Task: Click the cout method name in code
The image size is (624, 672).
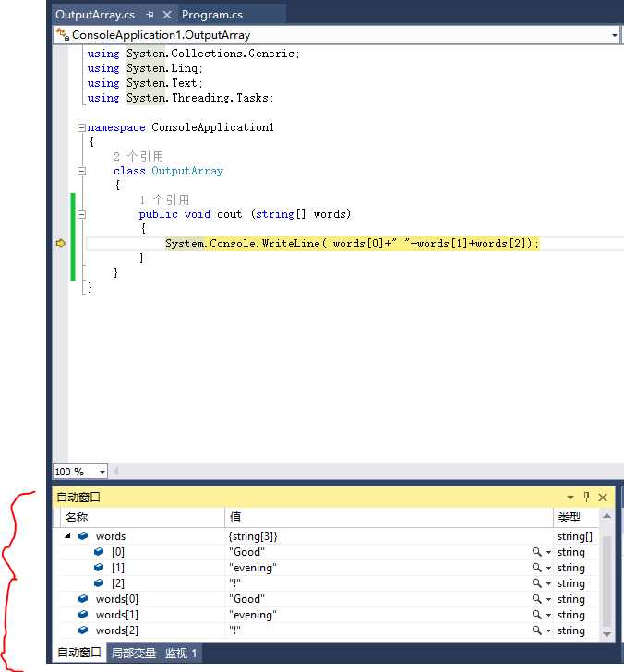Action: point(229,214)
